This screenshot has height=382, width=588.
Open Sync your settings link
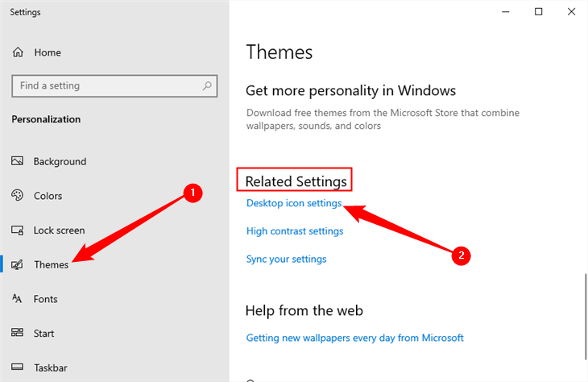pyautogui.click(x=286, y=259)
